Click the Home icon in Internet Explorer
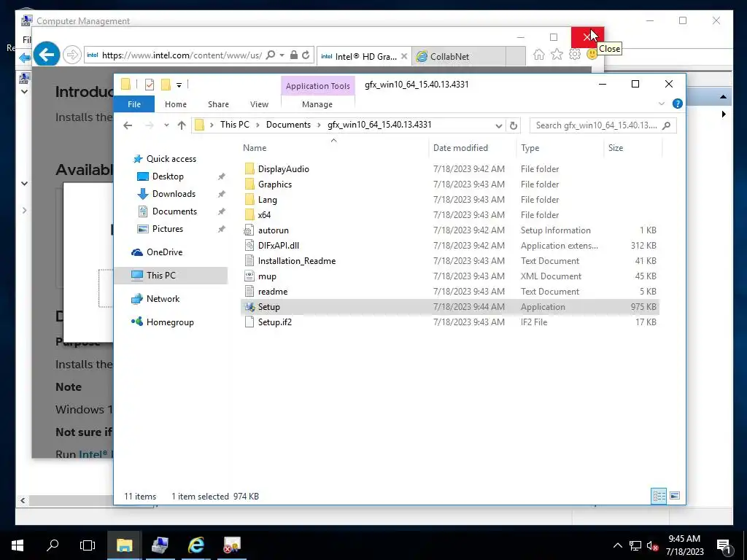The width and height of the screenshot is (747, 560). coord(539,55)
